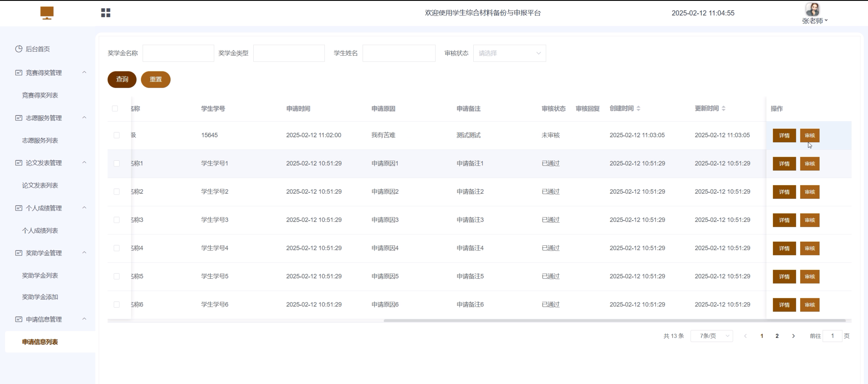Open the 7条/页 page size selector
Viewport: 868px width, 384px height.
711,336
